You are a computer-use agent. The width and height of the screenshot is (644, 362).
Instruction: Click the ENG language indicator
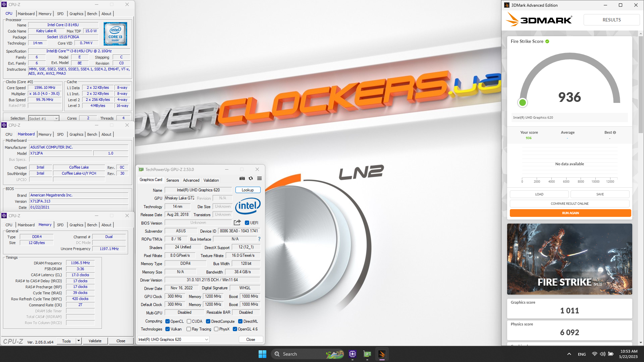tap(582, 354)
